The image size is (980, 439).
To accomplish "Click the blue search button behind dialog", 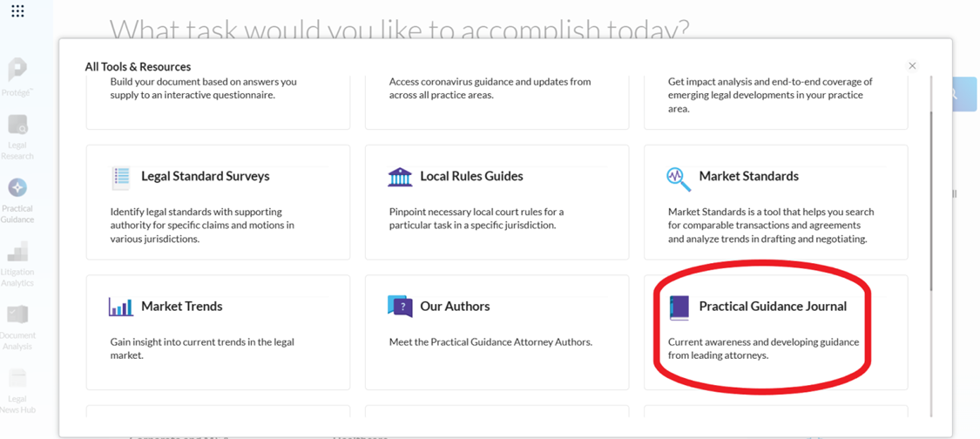I will (x=965, y=94).
